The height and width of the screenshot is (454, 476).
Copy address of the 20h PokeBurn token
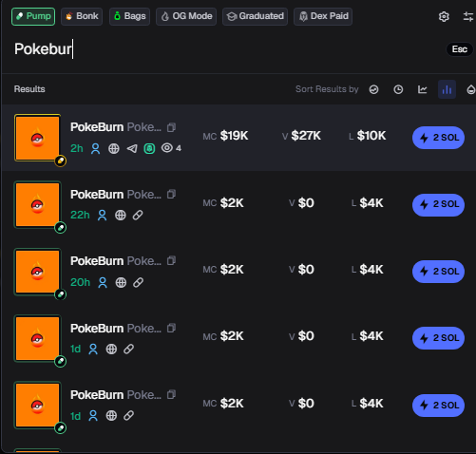coord(171,260)
